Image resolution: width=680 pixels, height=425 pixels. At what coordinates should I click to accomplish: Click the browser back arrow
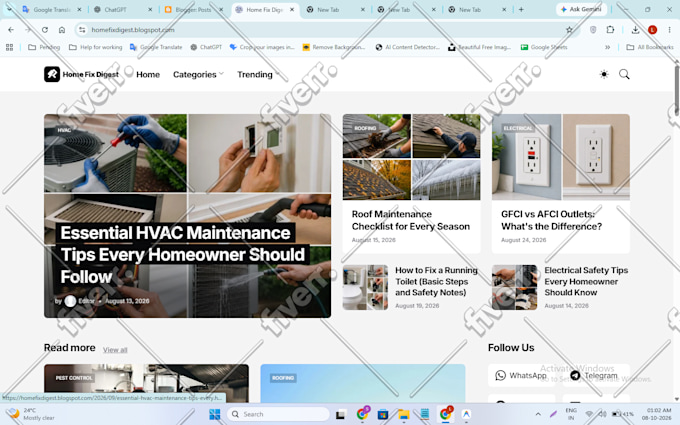click(11, 30)
